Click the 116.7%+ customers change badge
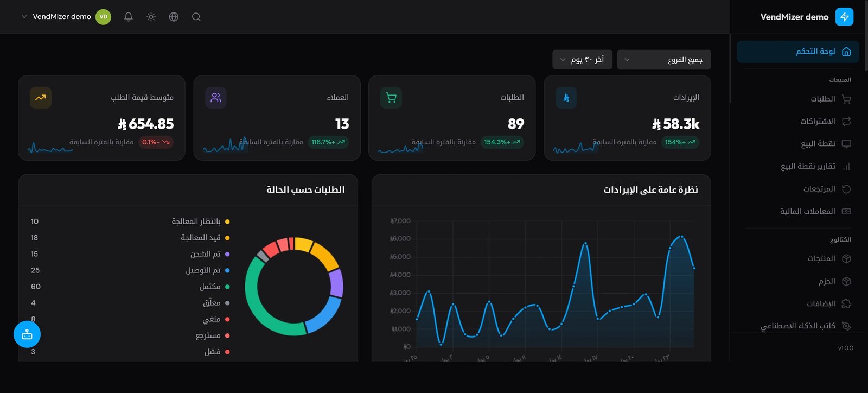 [x=328, y=142]
